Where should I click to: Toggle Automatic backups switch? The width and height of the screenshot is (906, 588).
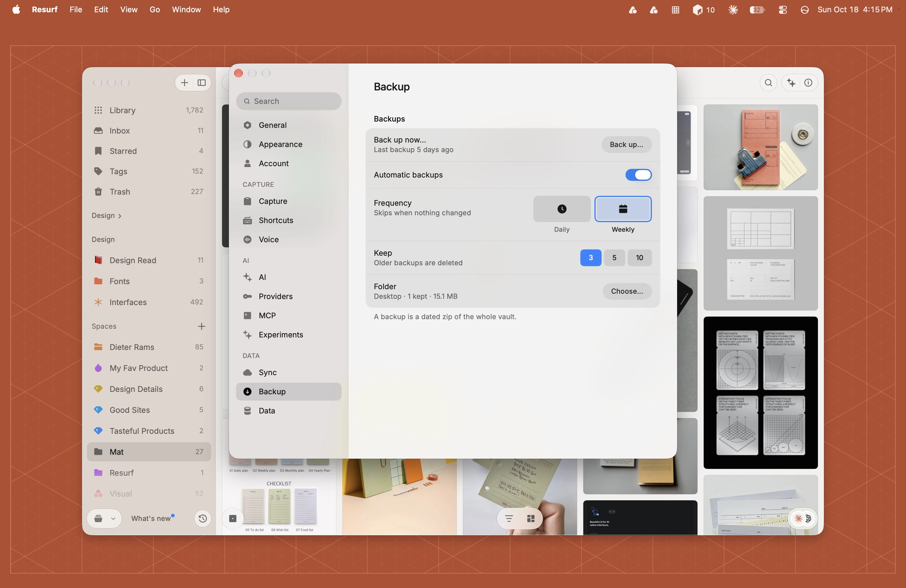(638, 175)
